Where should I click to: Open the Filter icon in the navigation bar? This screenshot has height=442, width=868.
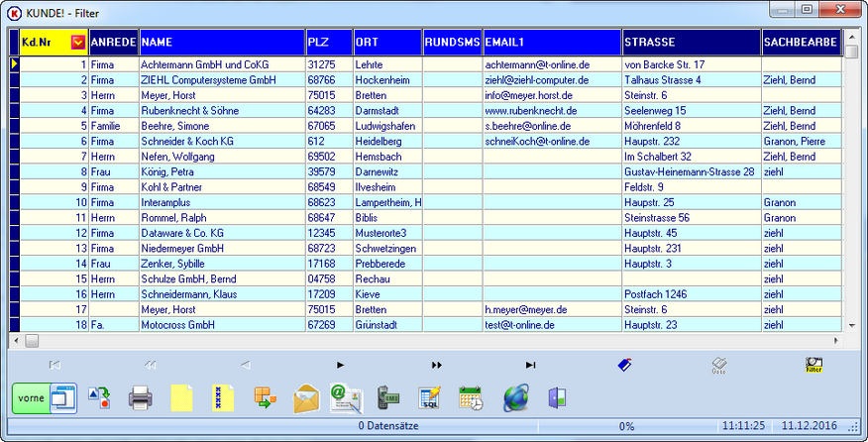point(814,365)
